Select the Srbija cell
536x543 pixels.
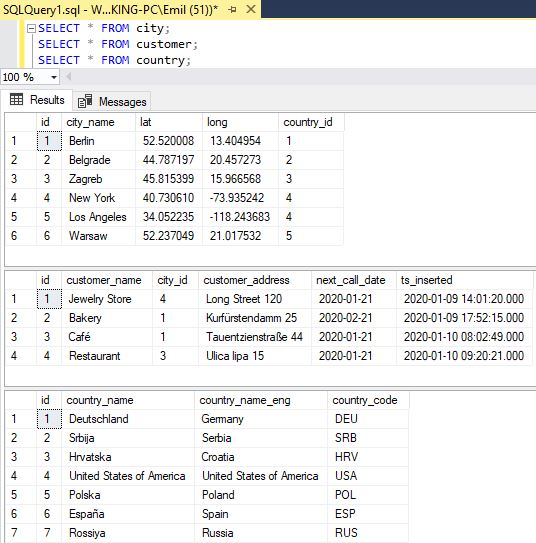coord(128,438)
